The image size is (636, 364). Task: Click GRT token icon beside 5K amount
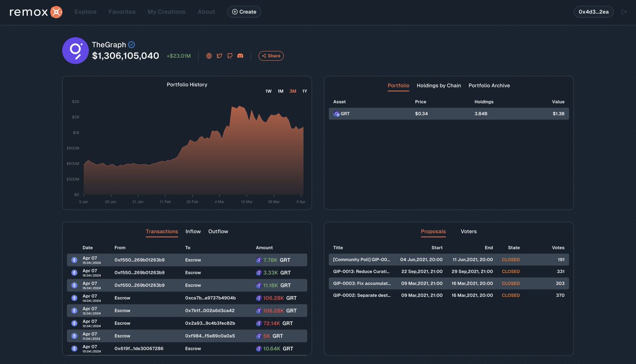(259, 336)
